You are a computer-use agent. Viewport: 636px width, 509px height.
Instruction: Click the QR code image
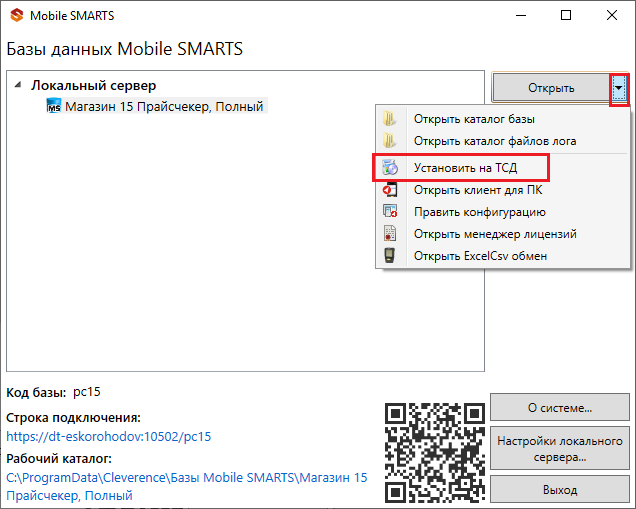pyautogui.click(x=435, y=453)
